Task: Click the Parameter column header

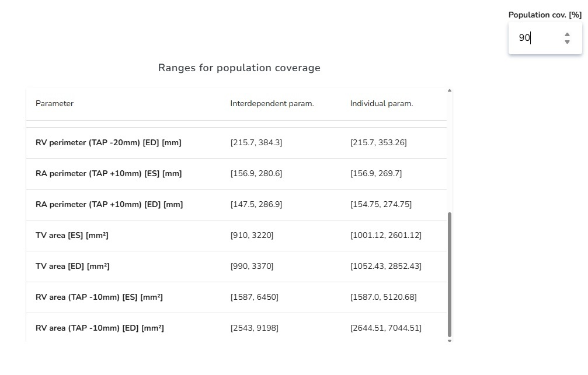Action: tap(54, 103)
